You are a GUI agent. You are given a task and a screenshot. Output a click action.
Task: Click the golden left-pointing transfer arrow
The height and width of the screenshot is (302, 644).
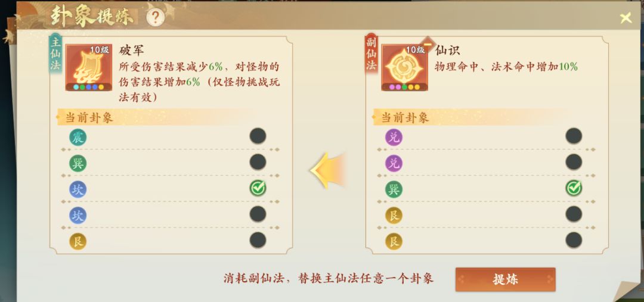click(328, 170)
